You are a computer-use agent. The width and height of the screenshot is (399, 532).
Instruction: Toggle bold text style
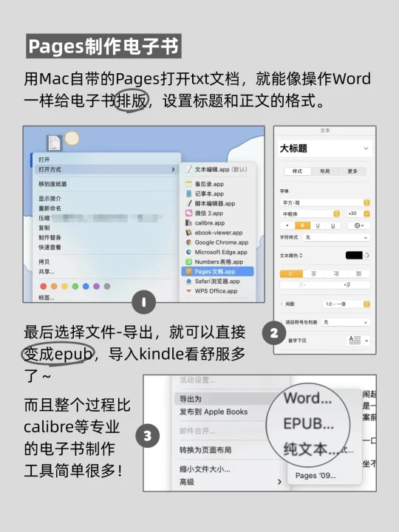287,225
